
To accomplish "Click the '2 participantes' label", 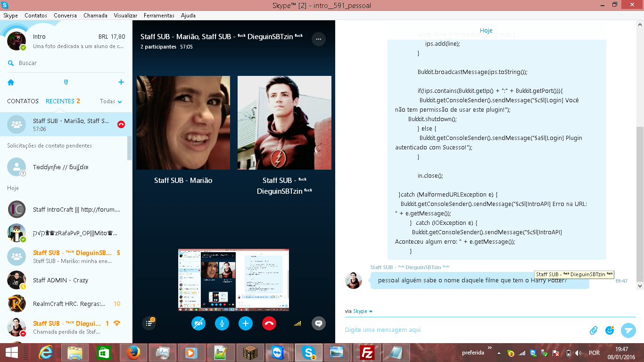I will (x=158, y=47).
